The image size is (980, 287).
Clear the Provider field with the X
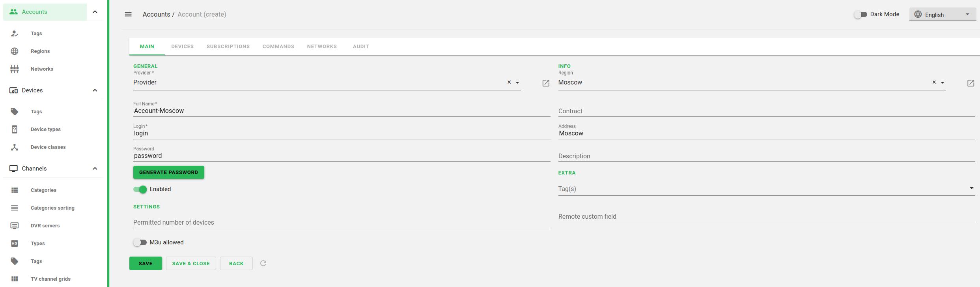(x=509, y=82)
